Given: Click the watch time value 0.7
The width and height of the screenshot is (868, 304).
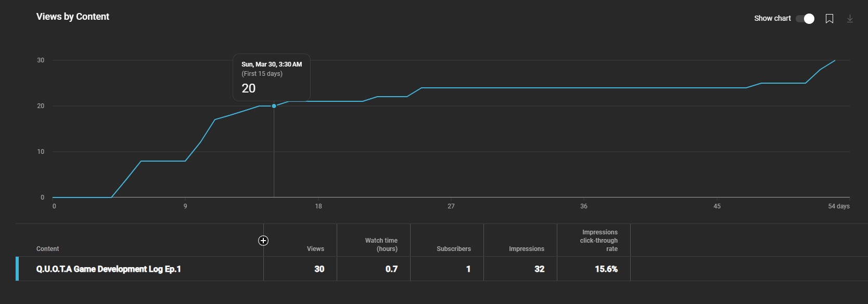Looking at the screenshot, I should coord(391,269).
